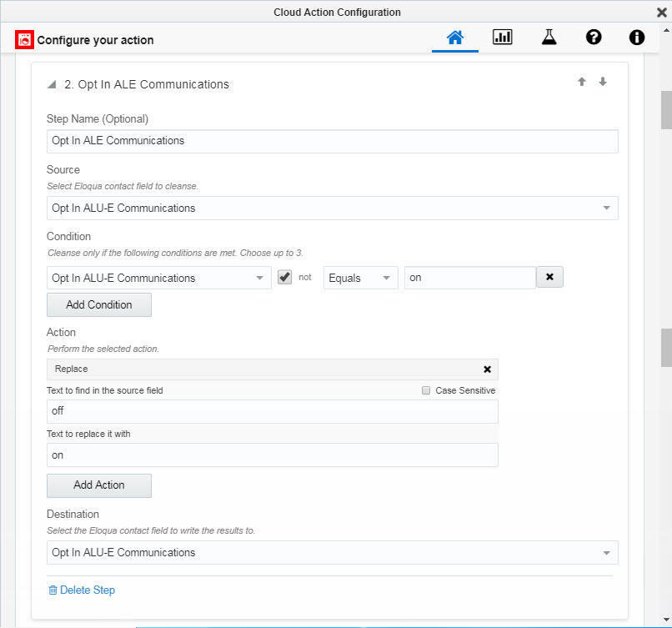Open the Condition field dropdown

tap(158, 278)
